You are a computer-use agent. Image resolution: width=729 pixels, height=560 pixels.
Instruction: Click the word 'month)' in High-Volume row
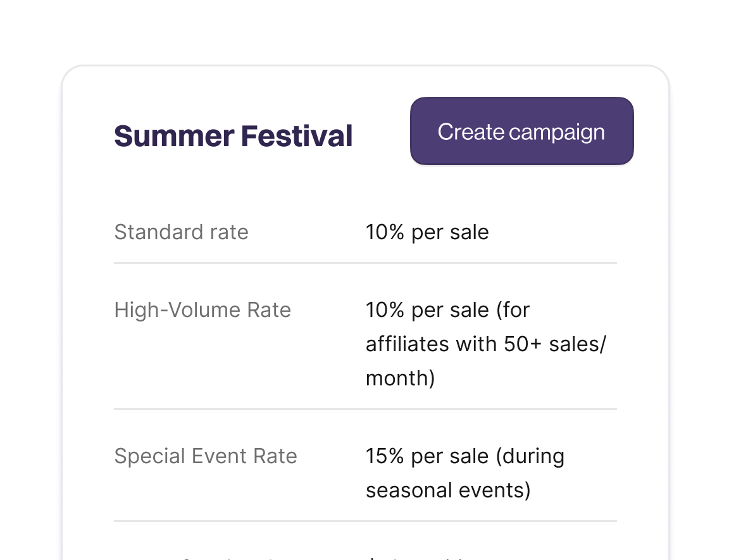click(400, 378)
